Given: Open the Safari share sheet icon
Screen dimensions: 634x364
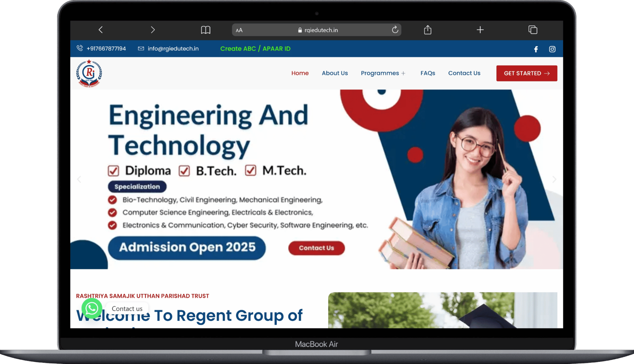Looking at the screenshot, I should coord(428,30).
